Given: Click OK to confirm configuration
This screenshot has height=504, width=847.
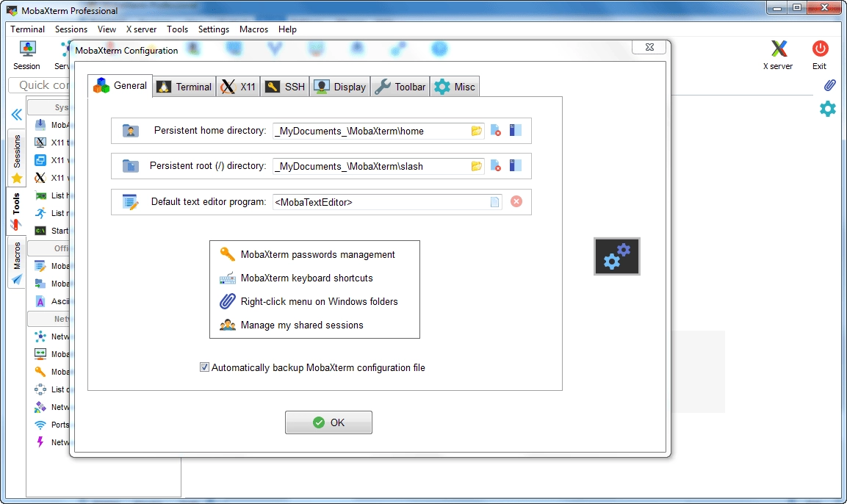Looking at the screenshot, I should 328,422.
